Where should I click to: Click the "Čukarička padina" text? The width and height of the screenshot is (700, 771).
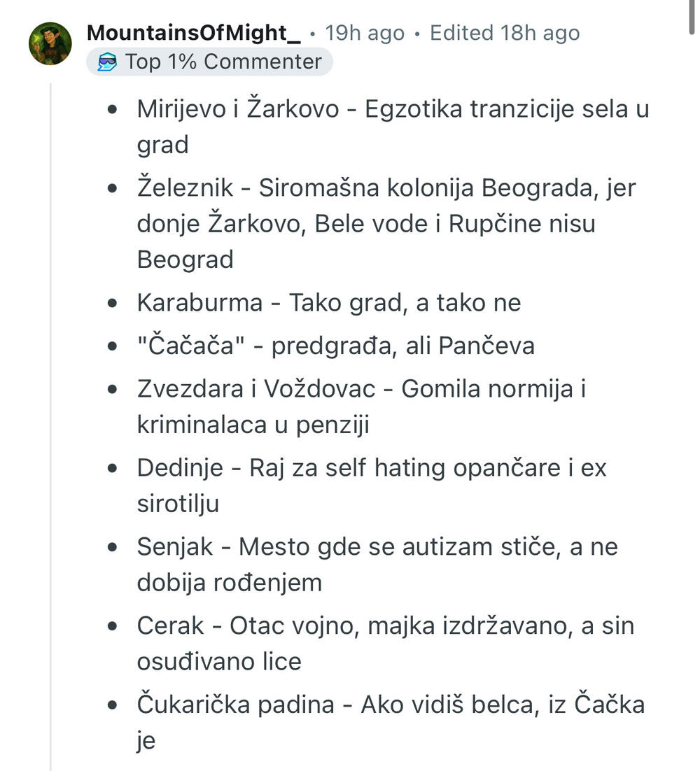[236, 704]
